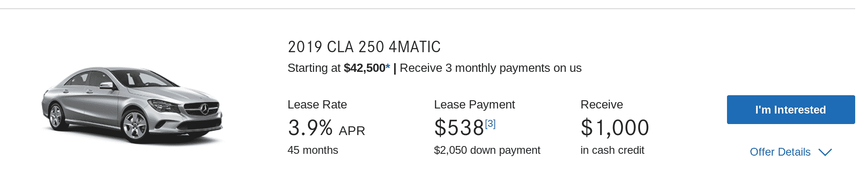Click the Receive column label

click(x=602, y=104)
